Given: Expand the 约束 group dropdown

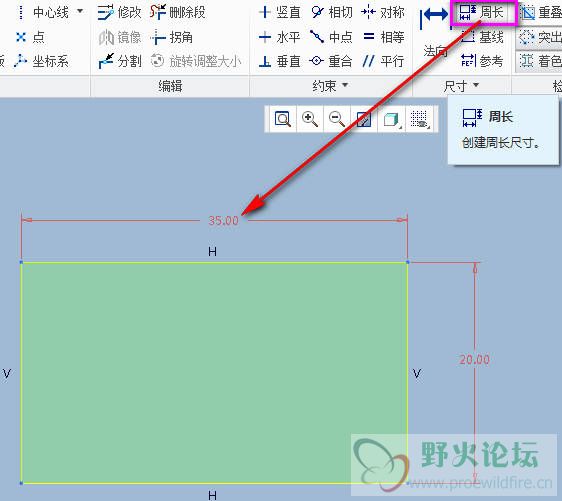Looking at the screenshot, I should [x=345, y=85].
